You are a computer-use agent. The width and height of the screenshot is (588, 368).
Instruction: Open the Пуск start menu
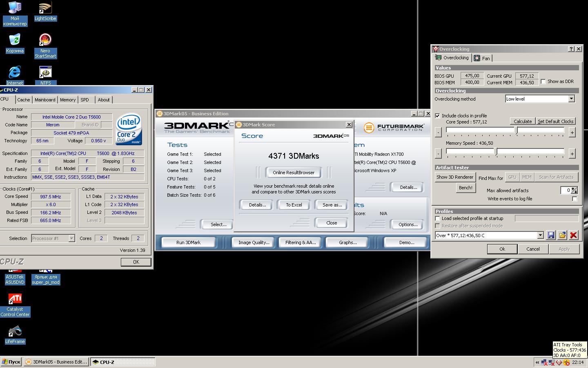tap(11, 362)
